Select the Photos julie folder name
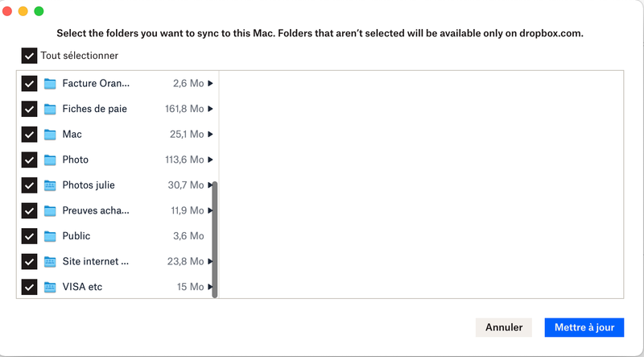The image size is (644, 357). (x=89, y=185)
